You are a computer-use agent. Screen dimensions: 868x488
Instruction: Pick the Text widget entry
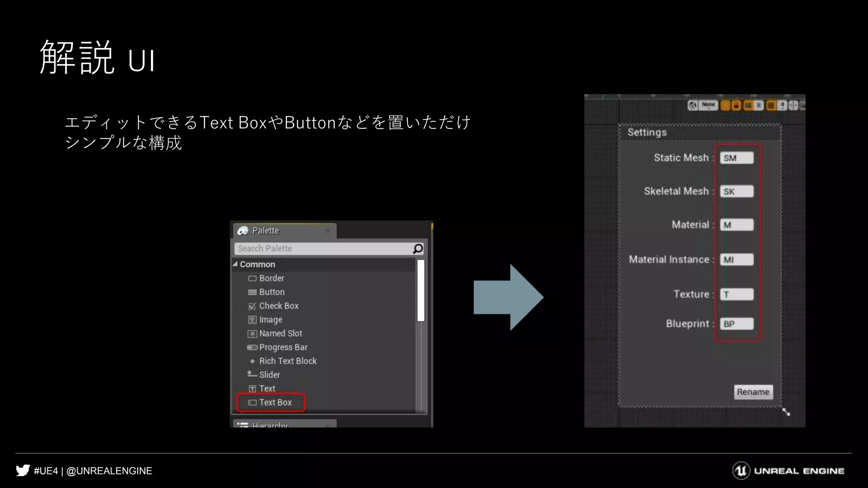262,388
